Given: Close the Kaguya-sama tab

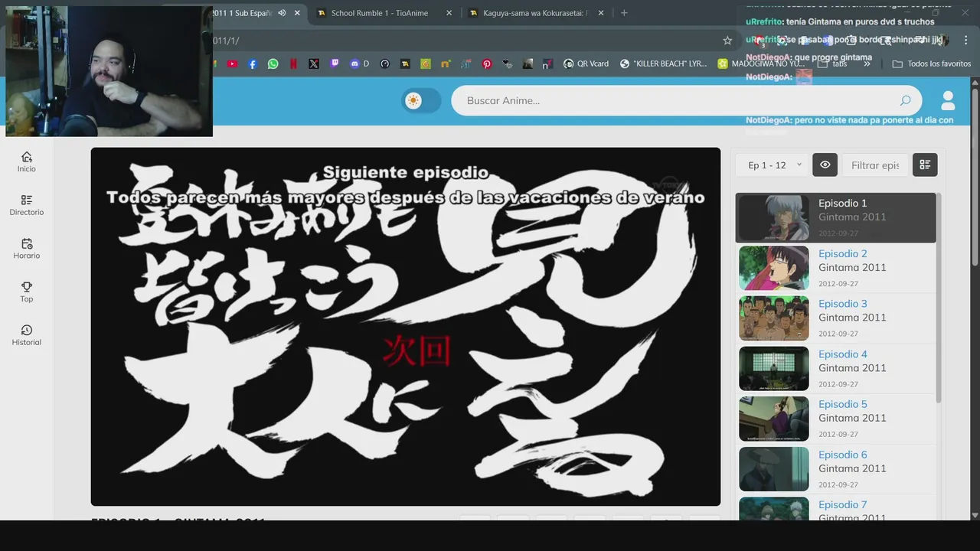Looking at the screenshot, I should pos(600,13).
